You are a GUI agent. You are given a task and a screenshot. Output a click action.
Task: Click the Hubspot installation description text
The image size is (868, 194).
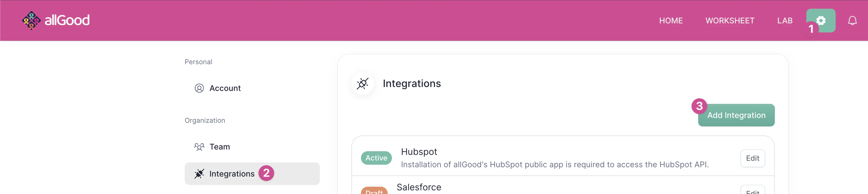(555, 165)
